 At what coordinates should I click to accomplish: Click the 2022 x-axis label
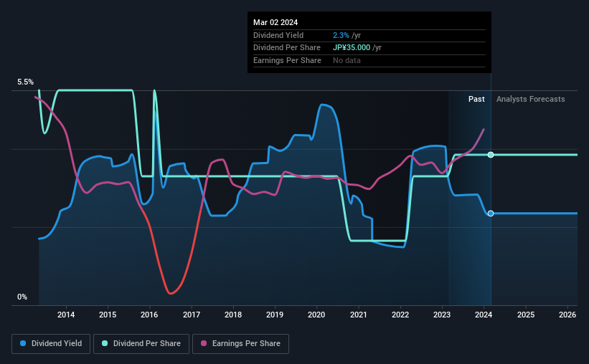400,315
